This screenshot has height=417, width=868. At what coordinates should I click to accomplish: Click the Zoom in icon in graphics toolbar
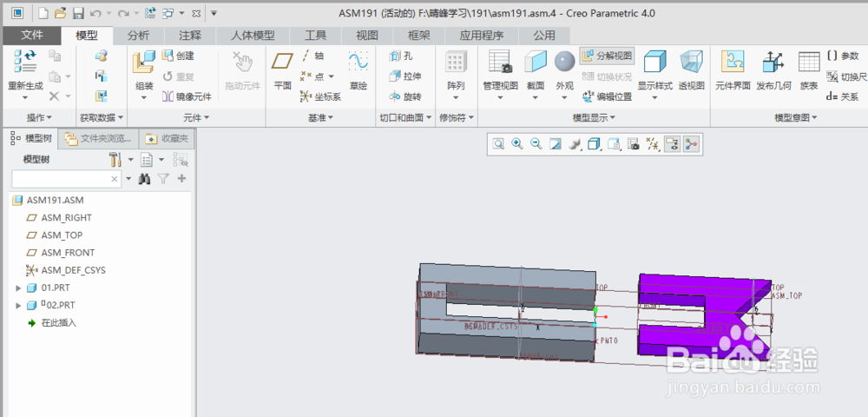(517, 144)
